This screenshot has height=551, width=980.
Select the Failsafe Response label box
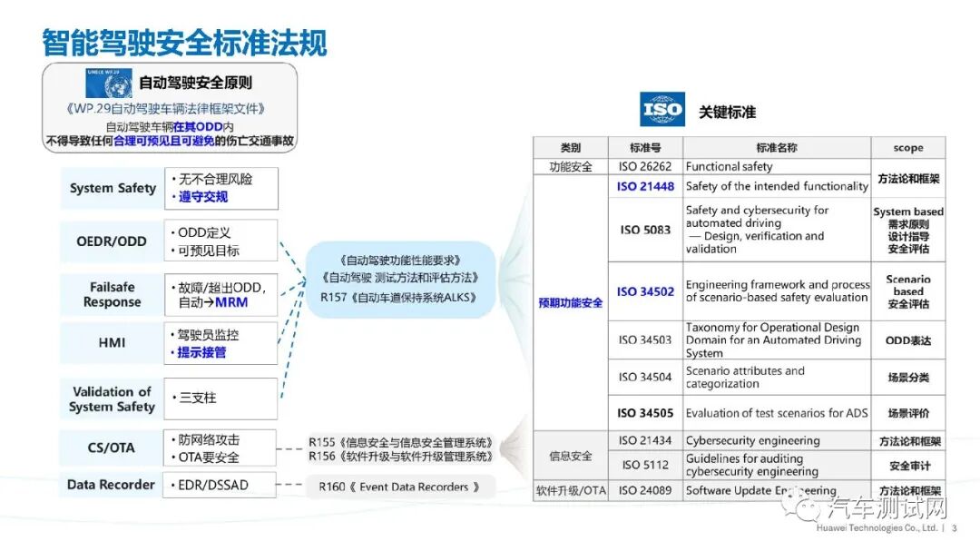pos(112,295)
